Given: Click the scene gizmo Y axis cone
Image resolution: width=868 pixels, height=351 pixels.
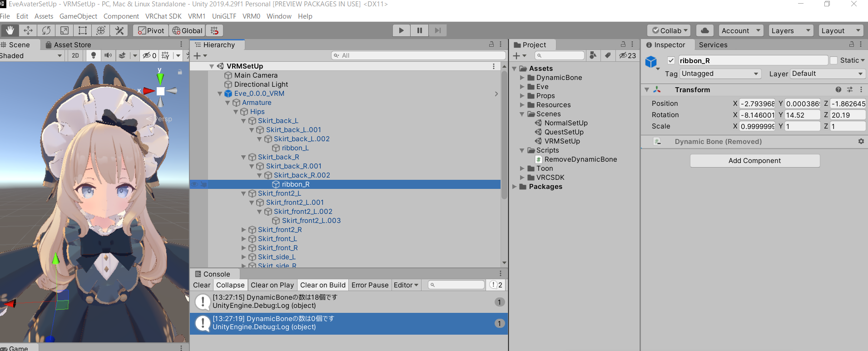Looking at the screenshot, I should click(x=160, y=78).
